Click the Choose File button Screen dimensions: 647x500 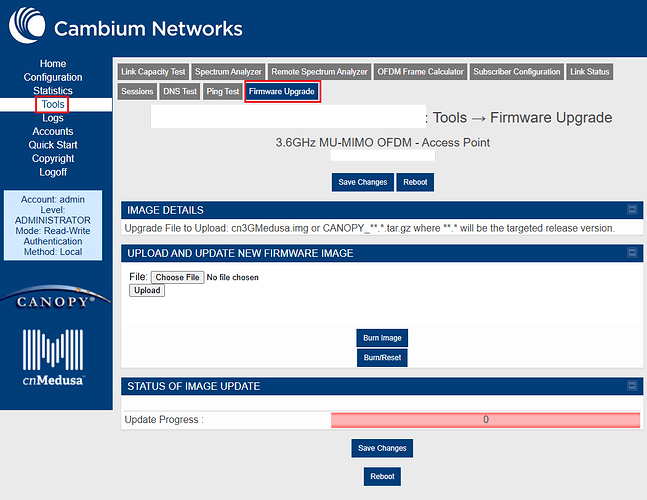point(178,277)
